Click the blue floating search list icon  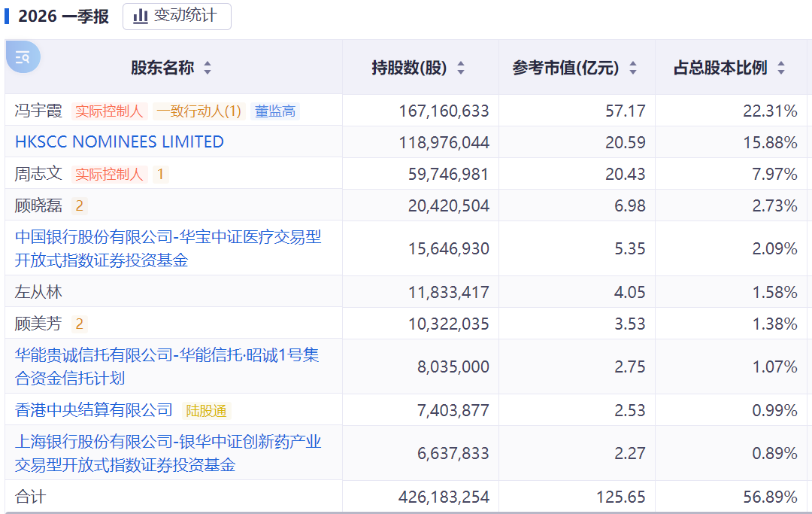(x=23, y=57)
